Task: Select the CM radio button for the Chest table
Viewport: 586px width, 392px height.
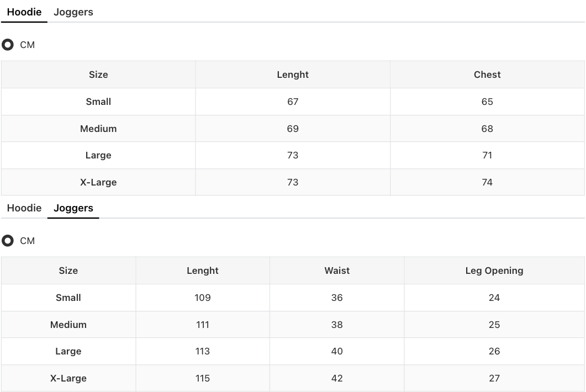Action: tap(8, 45)
